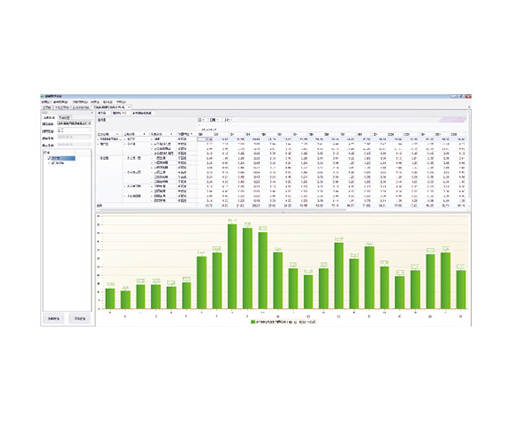Viewport: 514px width, 424px height.
Task: Click the filter arrow on the third table column header
Action: pyautogui.click(x=171, y=134)
